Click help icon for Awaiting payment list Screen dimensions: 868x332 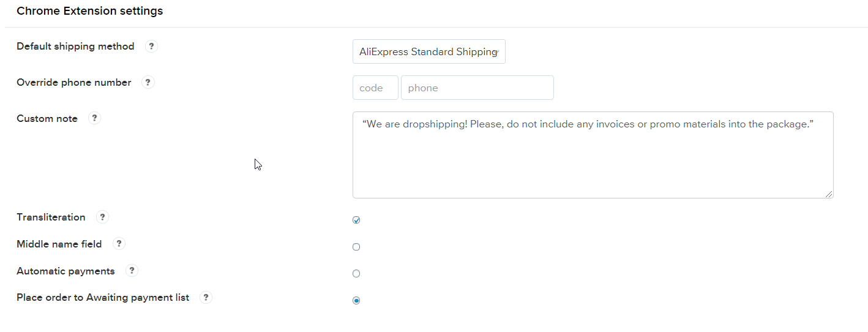(206, 298)
